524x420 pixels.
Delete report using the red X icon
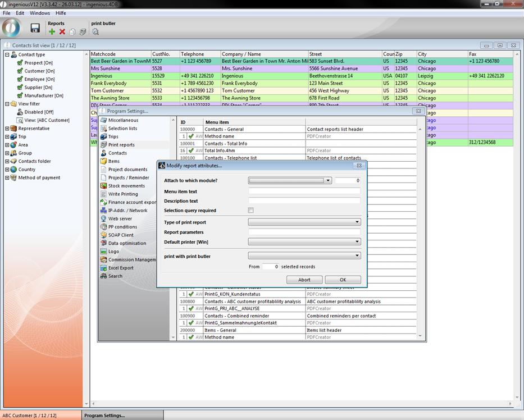pos(62,32)
